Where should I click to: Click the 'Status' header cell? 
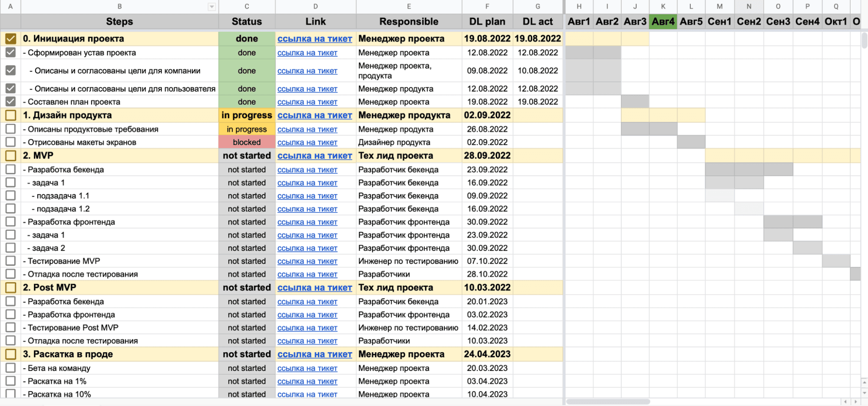(247, 22)
